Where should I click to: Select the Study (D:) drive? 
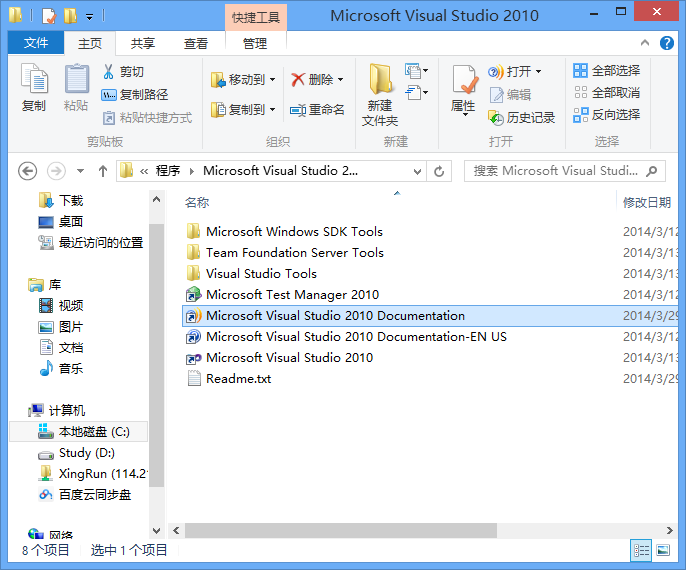(77, 453)
